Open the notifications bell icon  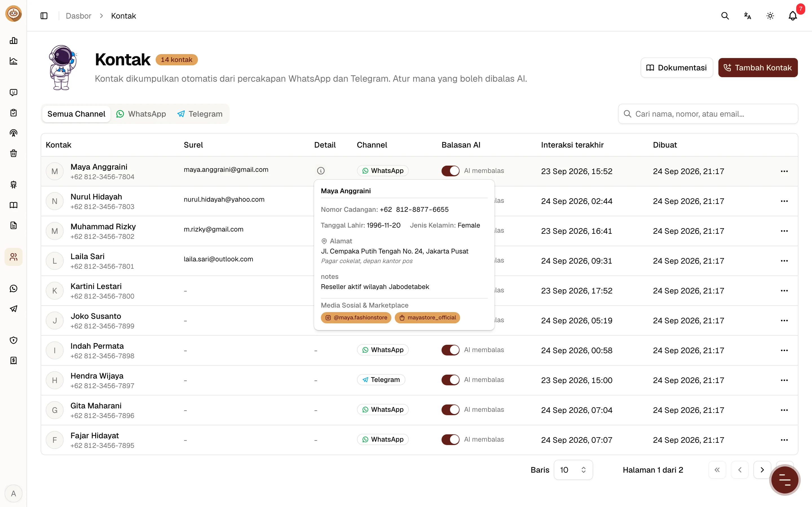click(x=793, y=16)
